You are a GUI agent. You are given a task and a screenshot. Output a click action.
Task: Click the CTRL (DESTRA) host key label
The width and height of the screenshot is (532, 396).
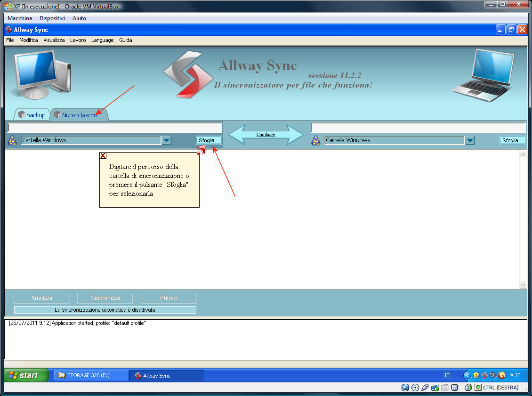coord(501,388)
